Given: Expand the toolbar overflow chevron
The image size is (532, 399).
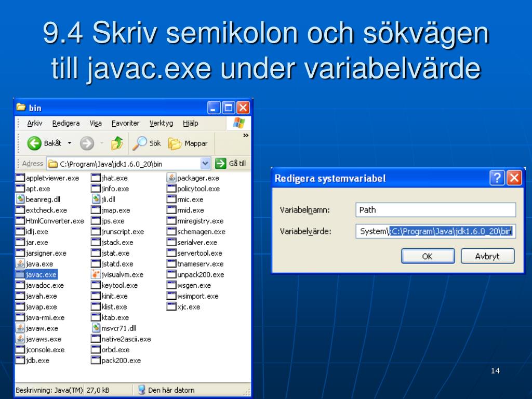Looking at the screenshot, I should click(246, 136).
